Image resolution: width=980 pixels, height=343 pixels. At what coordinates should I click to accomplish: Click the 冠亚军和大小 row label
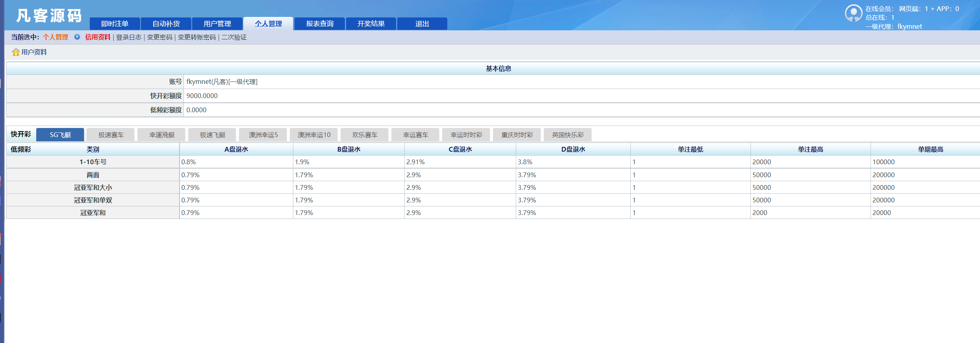pos(93,187)
